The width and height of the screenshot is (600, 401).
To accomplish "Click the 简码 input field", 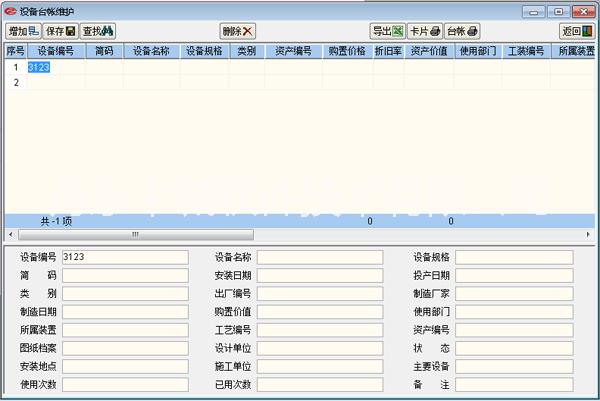I will tap(126, 275).
